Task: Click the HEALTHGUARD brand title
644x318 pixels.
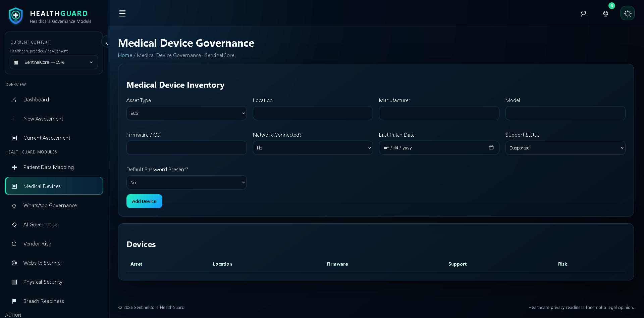Action: pos(59,13)
